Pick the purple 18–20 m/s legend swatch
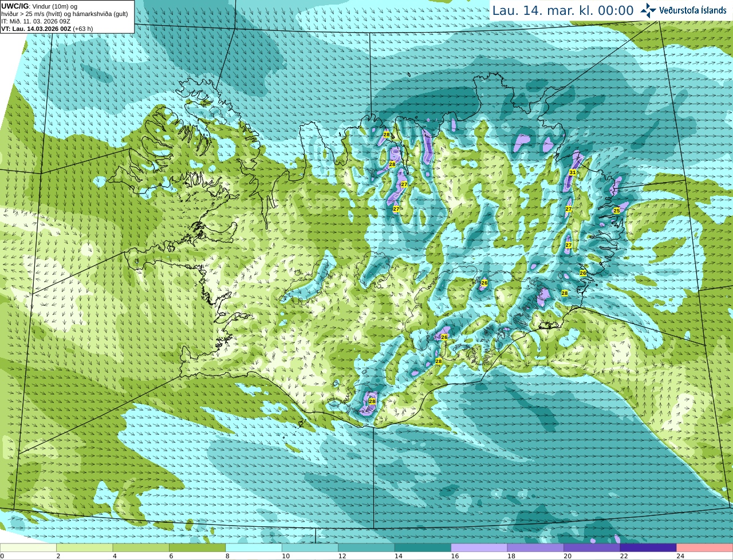 point(535,547)
